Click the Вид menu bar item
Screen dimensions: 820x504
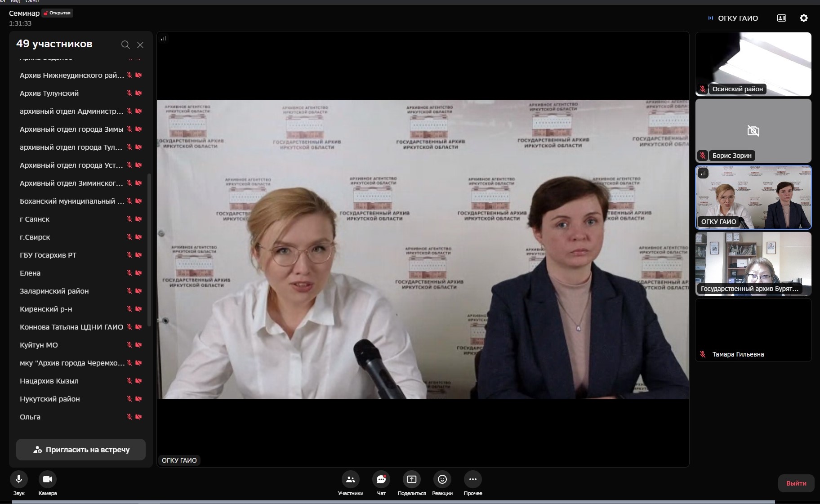[16, 2]
